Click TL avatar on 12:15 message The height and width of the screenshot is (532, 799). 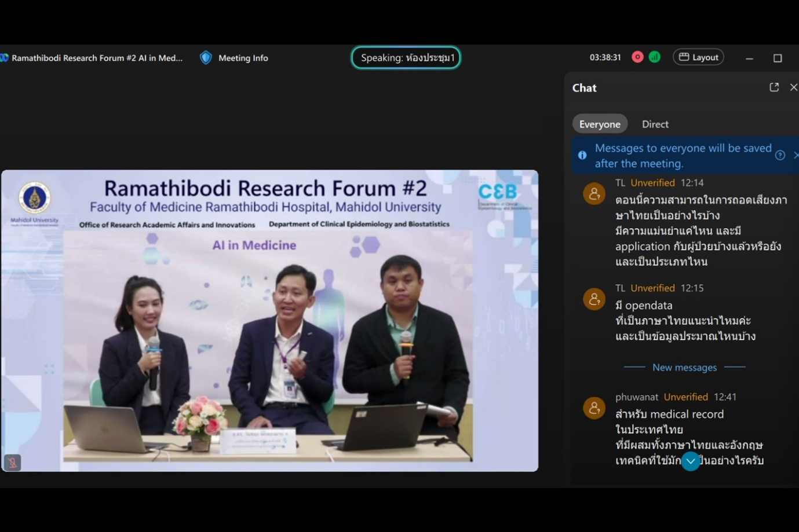(594, 299)
